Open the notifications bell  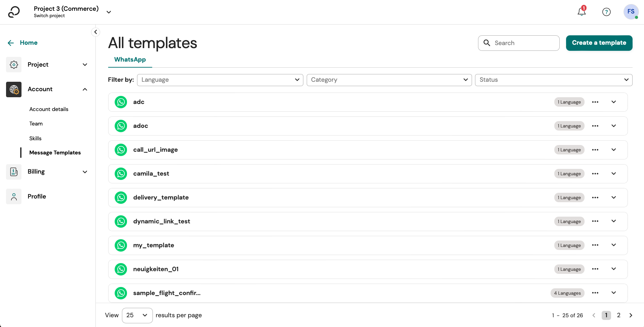(582, 12)
